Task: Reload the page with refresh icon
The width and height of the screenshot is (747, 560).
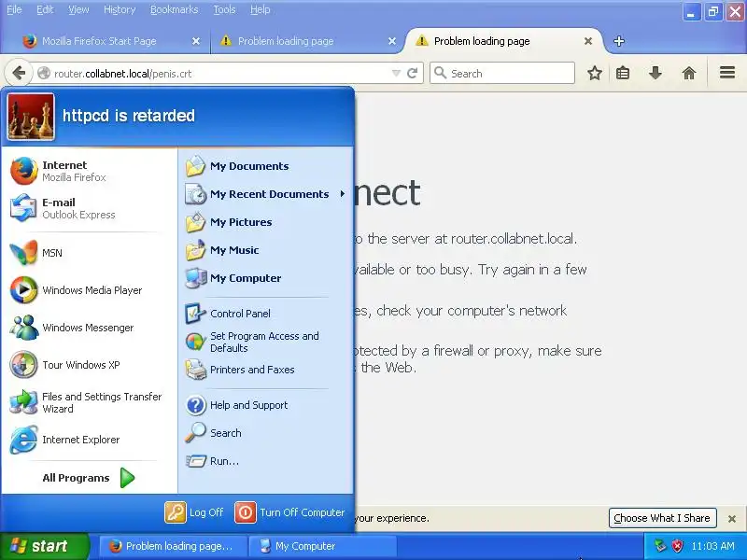Action: 413,74
